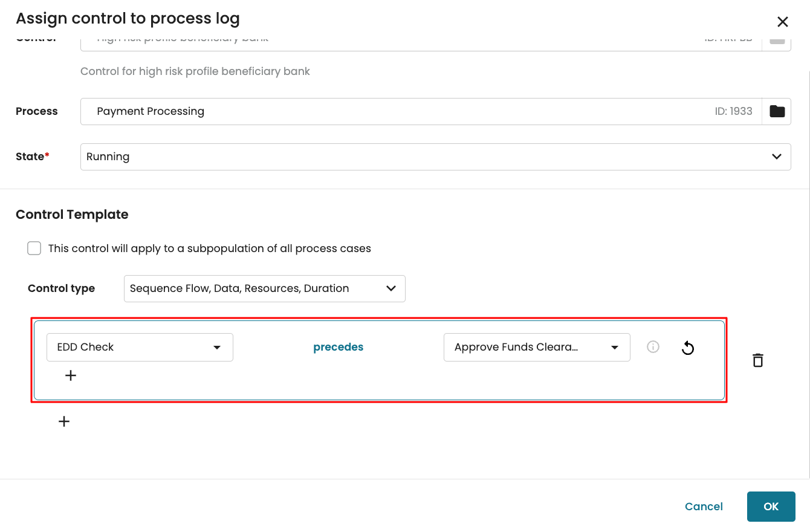Reset the rule with the circular arrow icon
The image size is (810, 532).
pyautogui.click(x=688, y=348)
